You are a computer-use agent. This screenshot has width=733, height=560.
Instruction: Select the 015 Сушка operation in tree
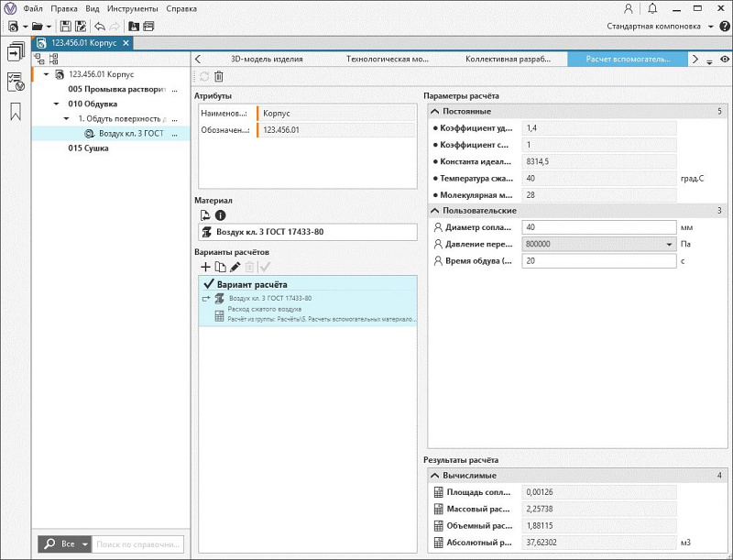point(87,148)
